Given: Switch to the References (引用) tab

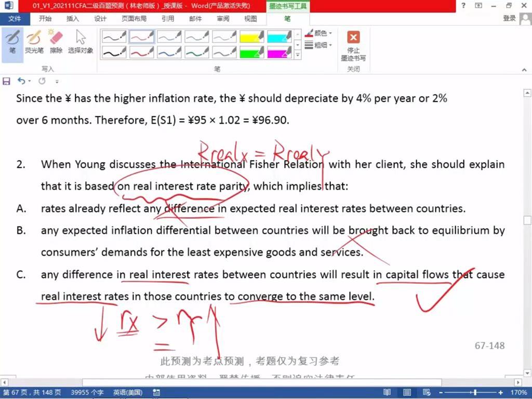Looking at the screenshot, I should [168, 19].
